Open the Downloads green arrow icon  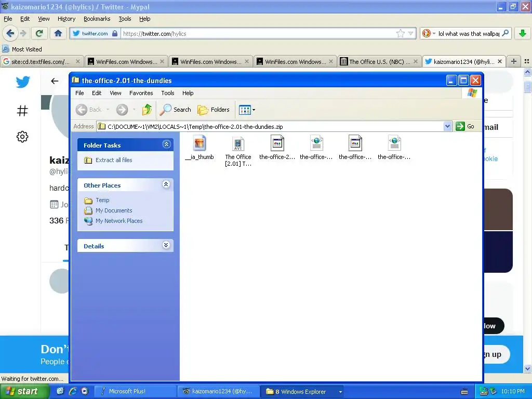(x=523, y=33)
